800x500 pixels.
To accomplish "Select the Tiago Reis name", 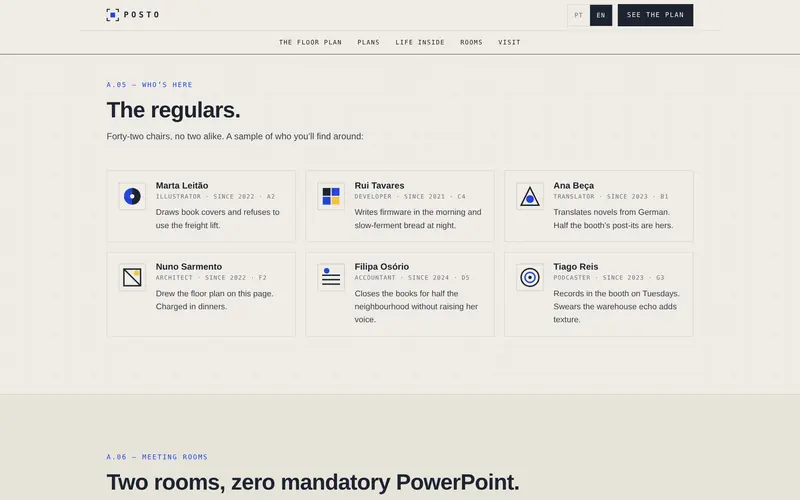I will coord(576,266).
